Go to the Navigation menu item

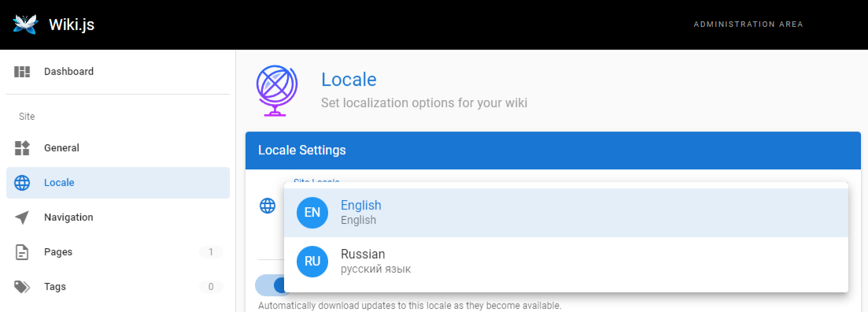coord(118,217)
